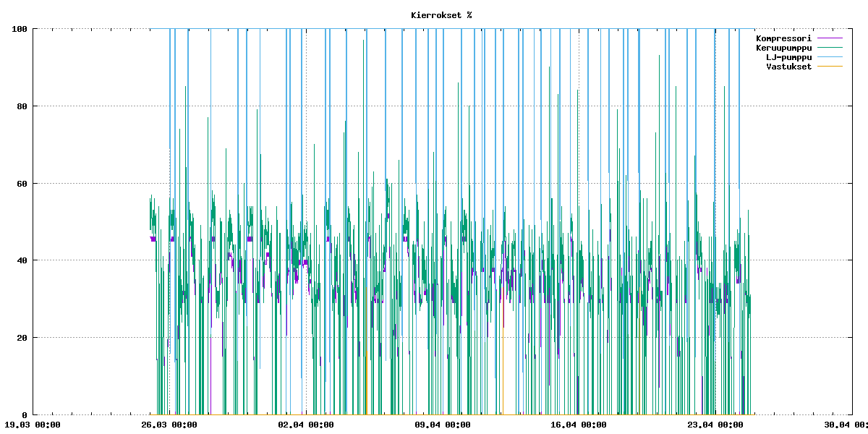Select the Keruupumppu legend label
The image size is (868, 434).
(783, 48)
